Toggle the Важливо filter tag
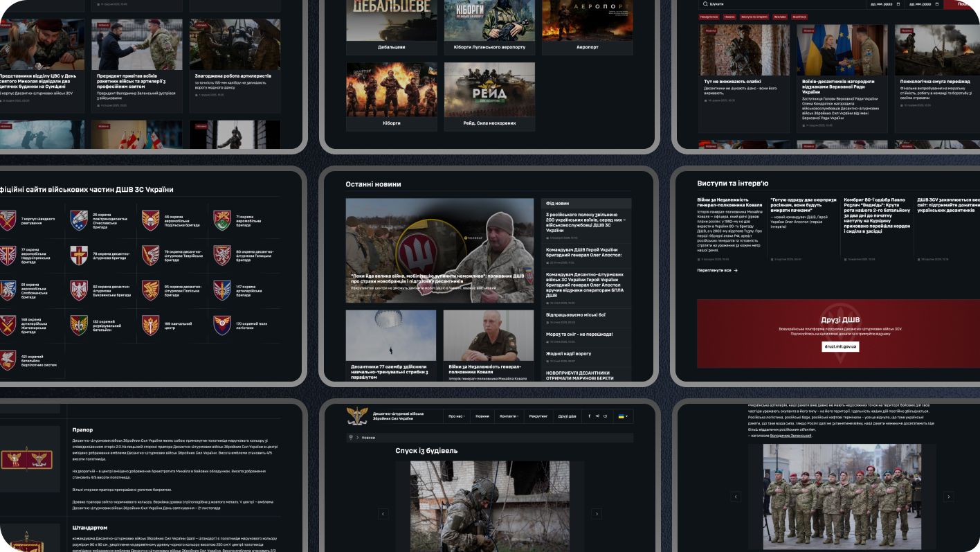This screenshot has width=980, height=552. [x=781, y=17]
